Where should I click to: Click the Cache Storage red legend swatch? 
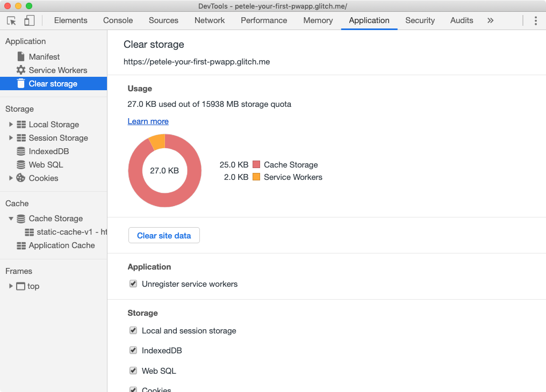pos(256,165)
